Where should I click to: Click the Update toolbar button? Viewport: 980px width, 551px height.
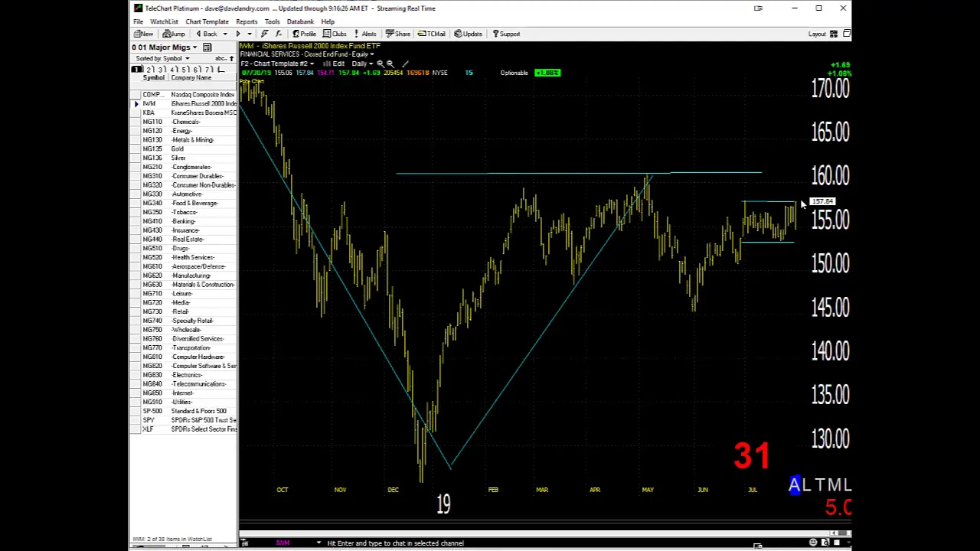point(468,34)
